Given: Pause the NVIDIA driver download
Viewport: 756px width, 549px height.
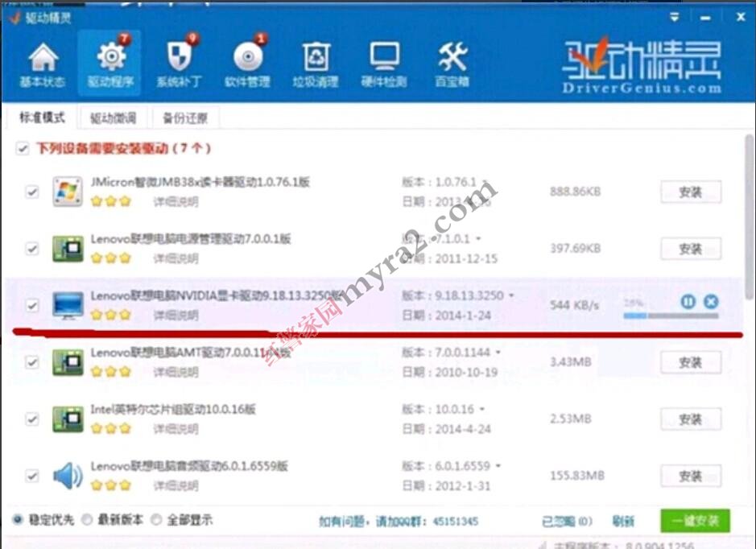Looking at the screenshot, I should [x=688, y=302].
